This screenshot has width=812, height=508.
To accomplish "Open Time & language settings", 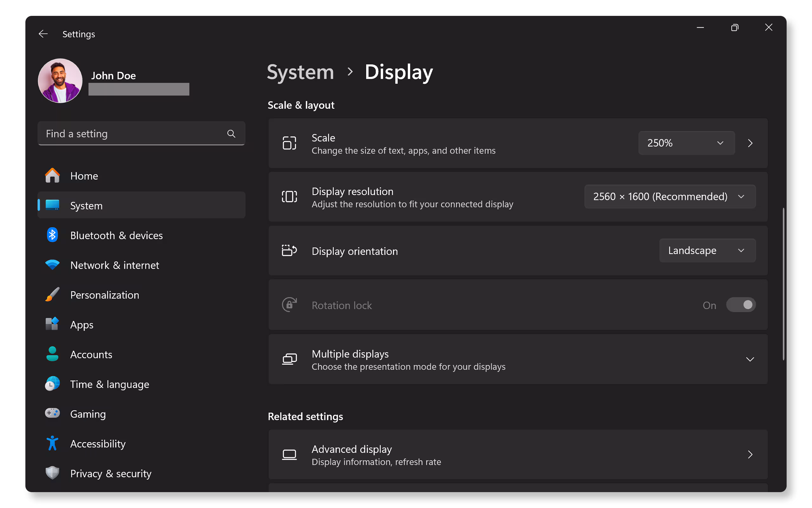I will click(141, 384).
